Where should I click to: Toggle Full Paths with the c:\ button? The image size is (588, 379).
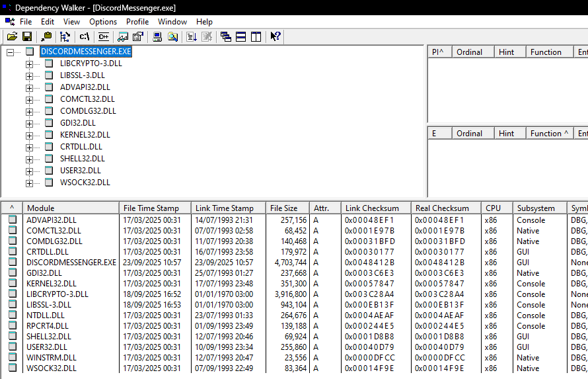pos(85,37)
